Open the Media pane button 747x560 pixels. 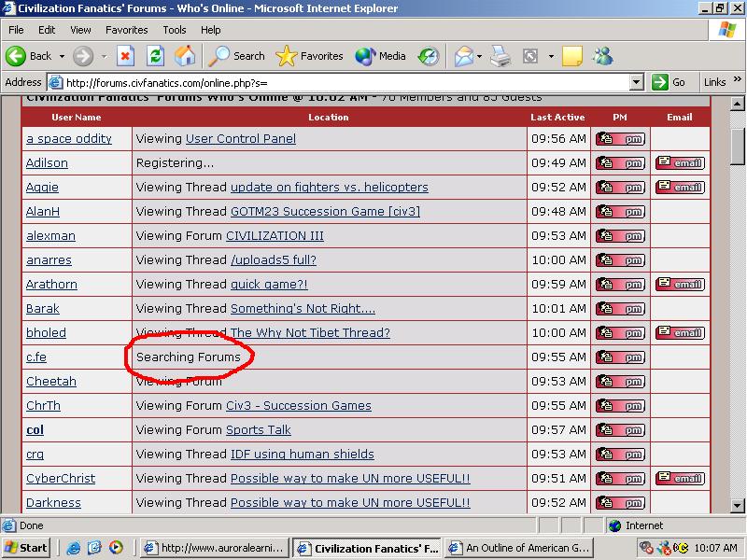tap(381, 56)
